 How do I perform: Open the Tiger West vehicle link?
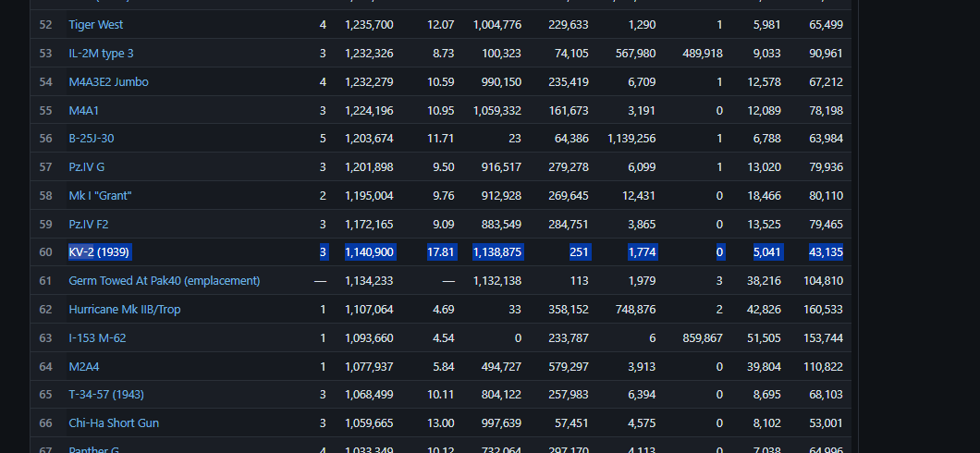click(x=95, y=25)
